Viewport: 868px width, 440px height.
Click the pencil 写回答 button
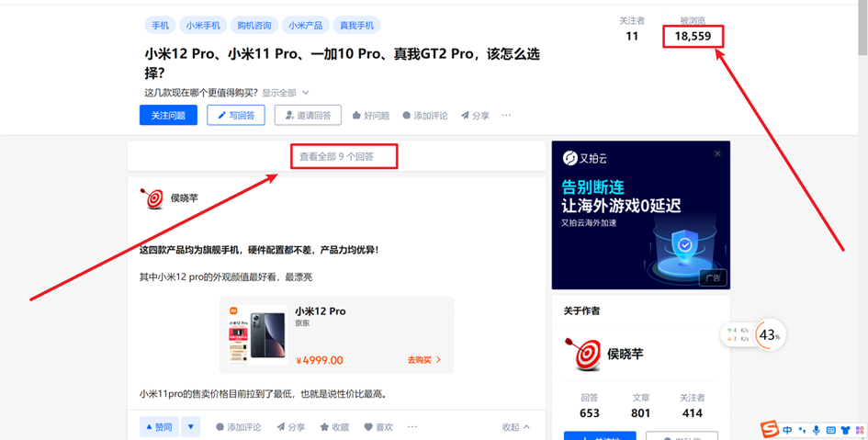pos(236,115)
